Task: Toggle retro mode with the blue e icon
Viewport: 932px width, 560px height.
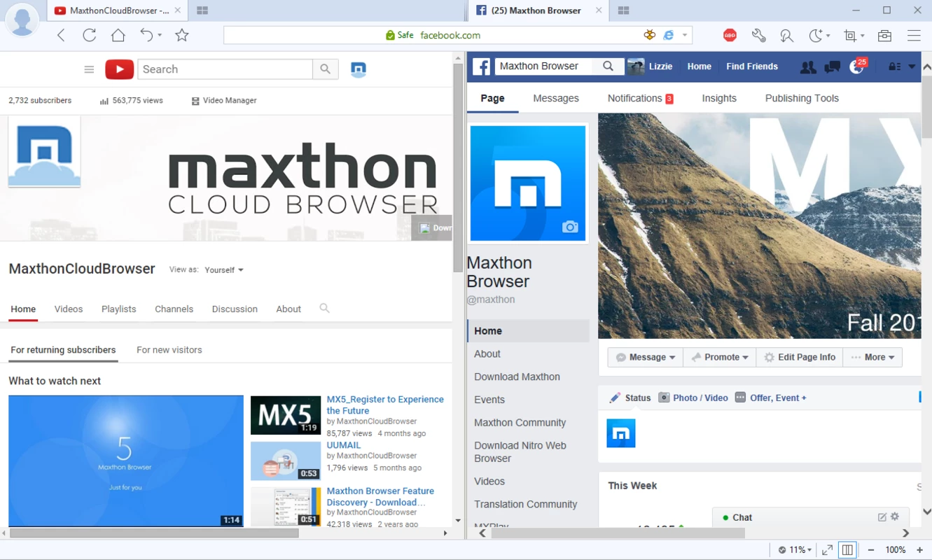Action: (x=669, y=35)
